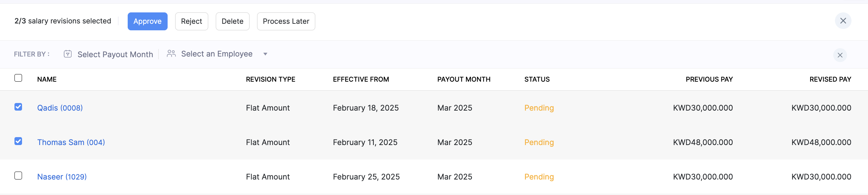The width and height of the screenshot is (868, 195).
Task: Open the Select an Employee dropdown arrow
Action: click(265, 54)
